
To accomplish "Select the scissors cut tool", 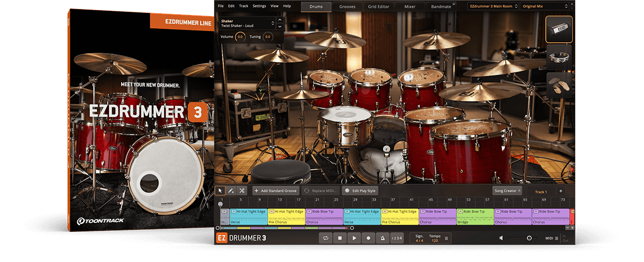I will point(242,191).
